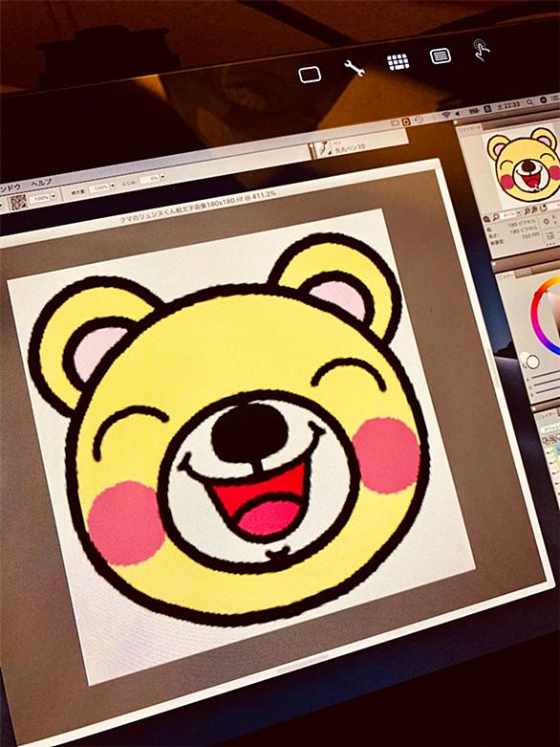Select the main drawing color circle
The image size is (560, 747).
click(533, 362)
